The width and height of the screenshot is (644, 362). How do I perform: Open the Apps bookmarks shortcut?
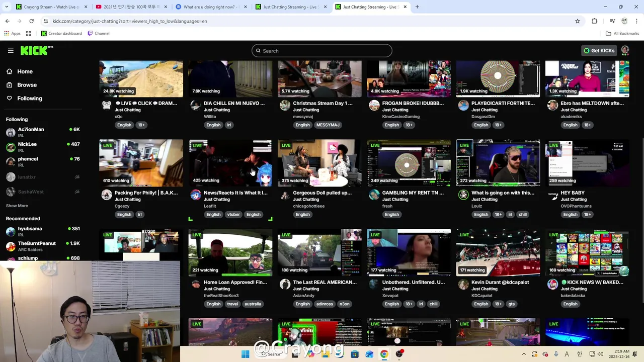pos(12,34)
